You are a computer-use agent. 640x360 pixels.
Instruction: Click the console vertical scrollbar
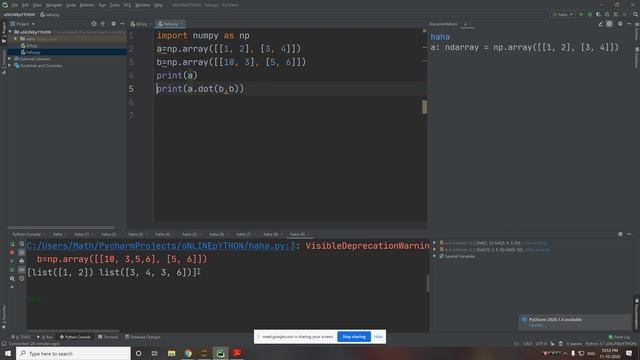coord(427,283)
